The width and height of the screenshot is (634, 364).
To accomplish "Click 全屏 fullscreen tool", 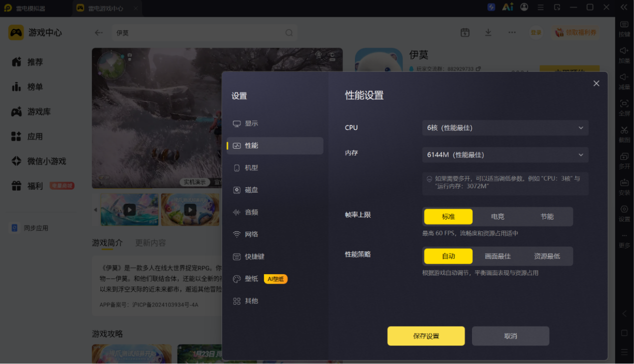I will (x=624, y=108).
